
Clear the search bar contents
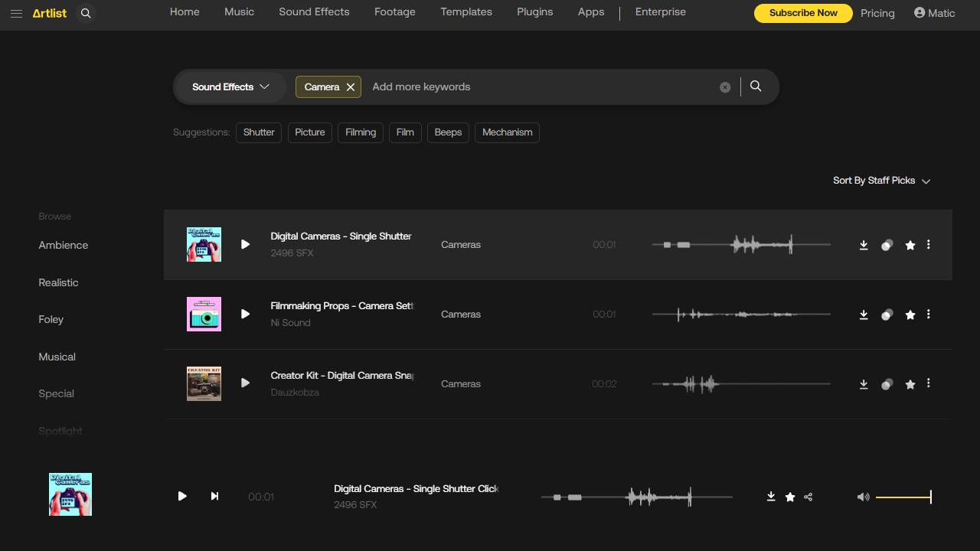pos(725,87)
